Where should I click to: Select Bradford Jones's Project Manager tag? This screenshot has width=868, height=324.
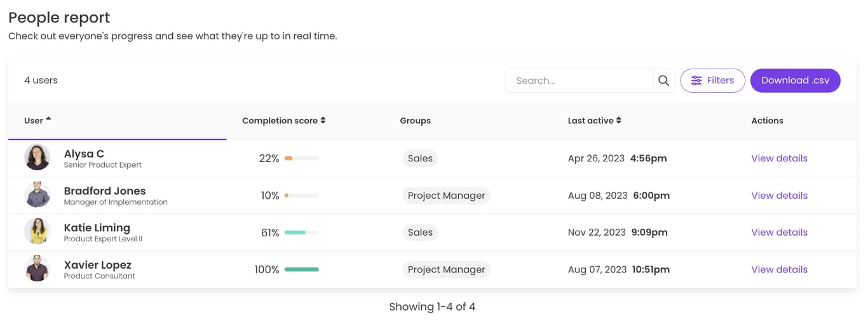coord(446,196)
